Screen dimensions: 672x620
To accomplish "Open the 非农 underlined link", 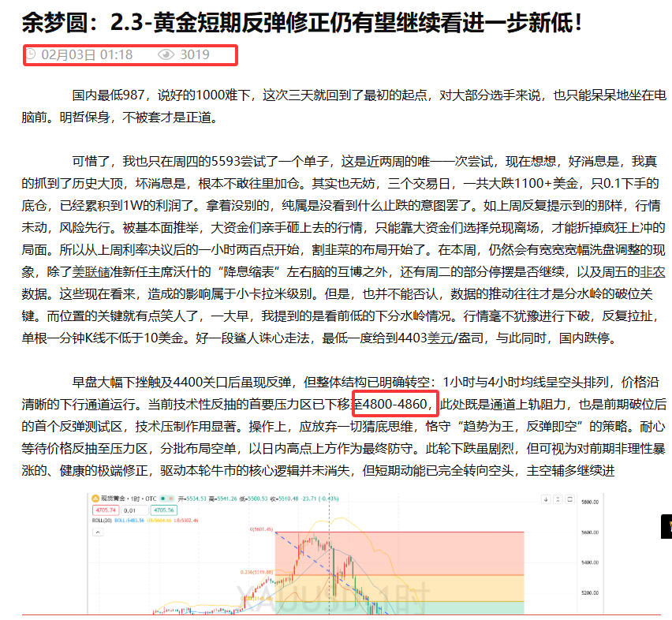I will click(x=652, y=271).
